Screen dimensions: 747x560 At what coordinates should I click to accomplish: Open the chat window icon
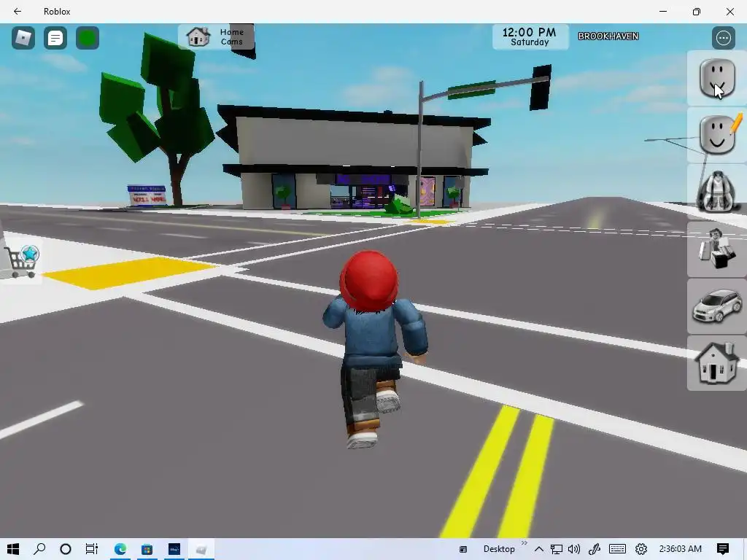tap(55, 38)
